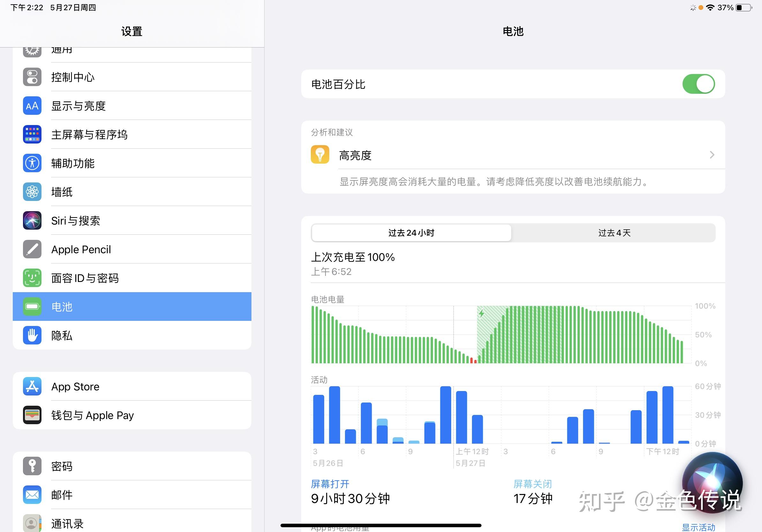Tap the tallest activity bar before 上午12时
The height and width of the screenshot is (532, 762).
(x=445, y=415)
